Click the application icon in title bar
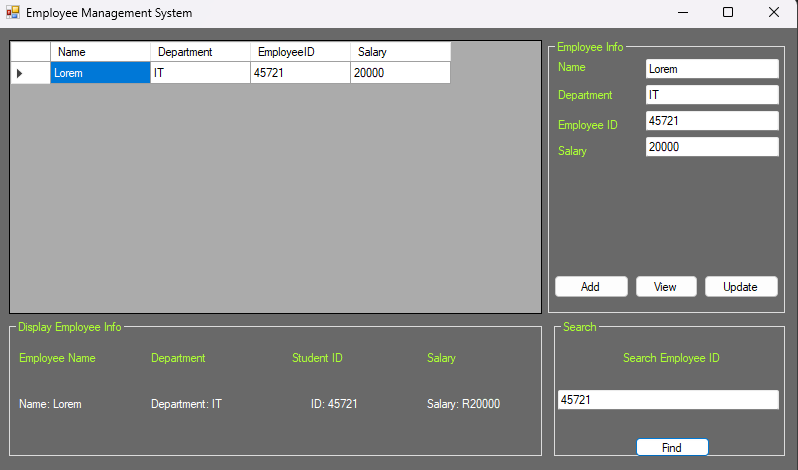Viewport: 798px width, 470px height. pyautogui.click(x=13, y=13)
